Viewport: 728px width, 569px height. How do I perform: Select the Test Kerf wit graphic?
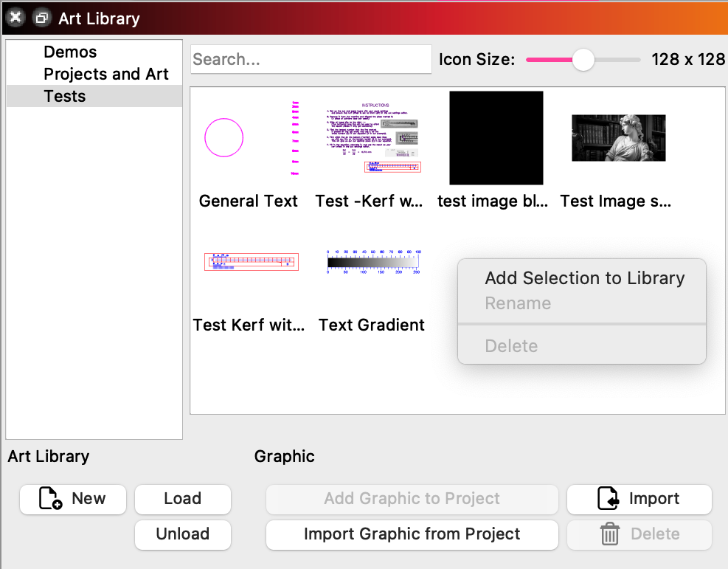(x=251, y=261)
